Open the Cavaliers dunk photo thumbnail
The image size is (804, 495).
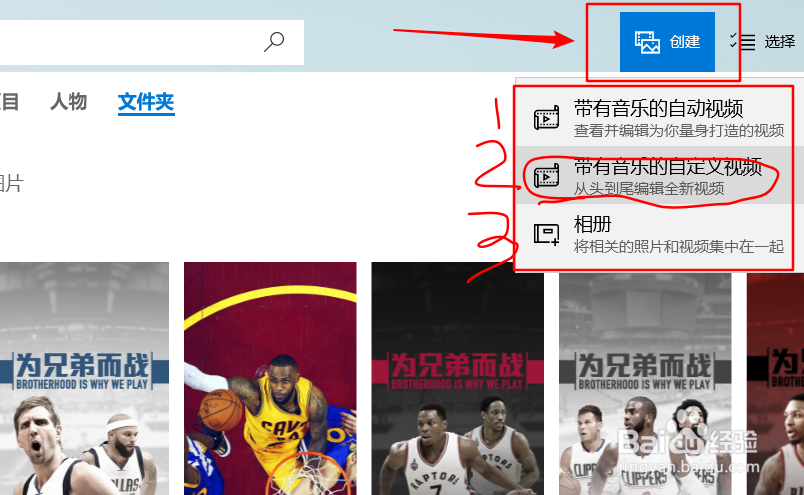pyautogui.click(x=270, y=379)
